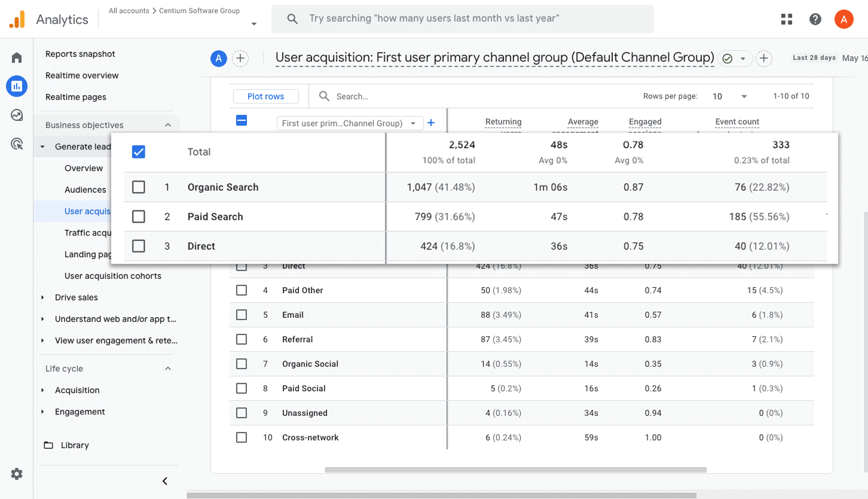Viewport: 868px width, 499px height.
Task: Collapse the Business objectives section
Action: coord(168,125)
